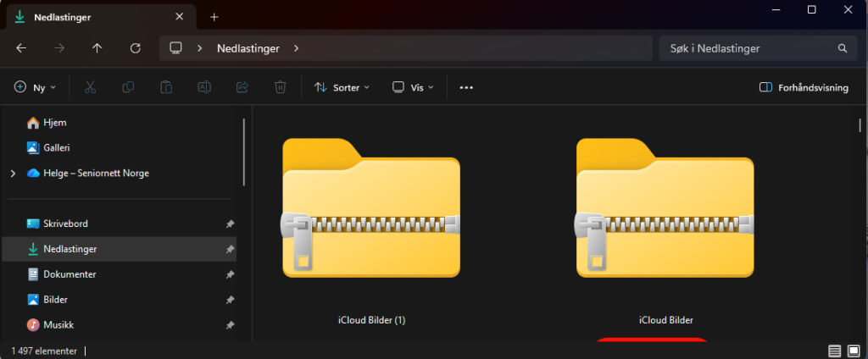868x359 pixels.
Task: Open the three-dots more options menu
Action: 466,87
